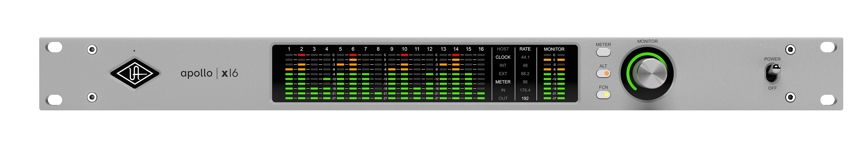Click the CLOCK label on display

[503, 57]
